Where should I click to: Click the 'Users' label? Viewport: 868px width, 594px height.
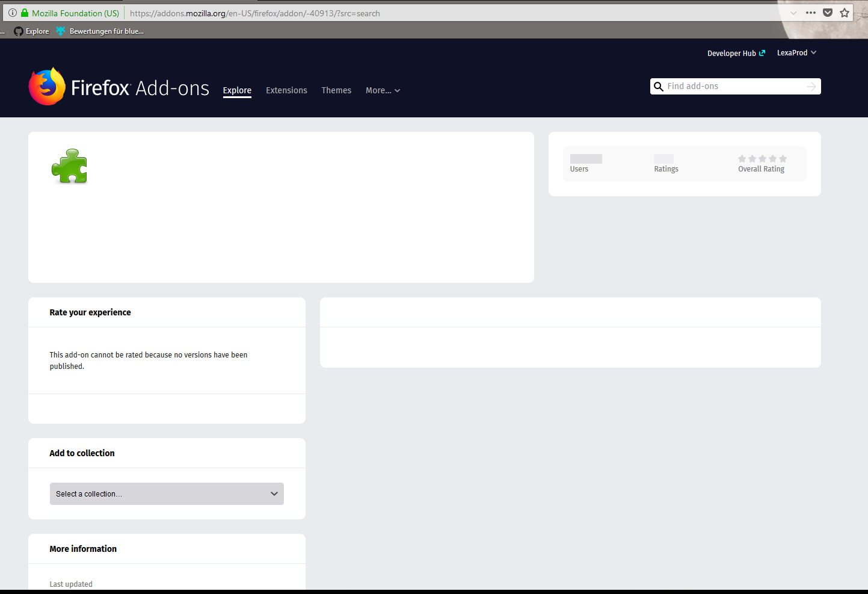(x=579, y=169)
